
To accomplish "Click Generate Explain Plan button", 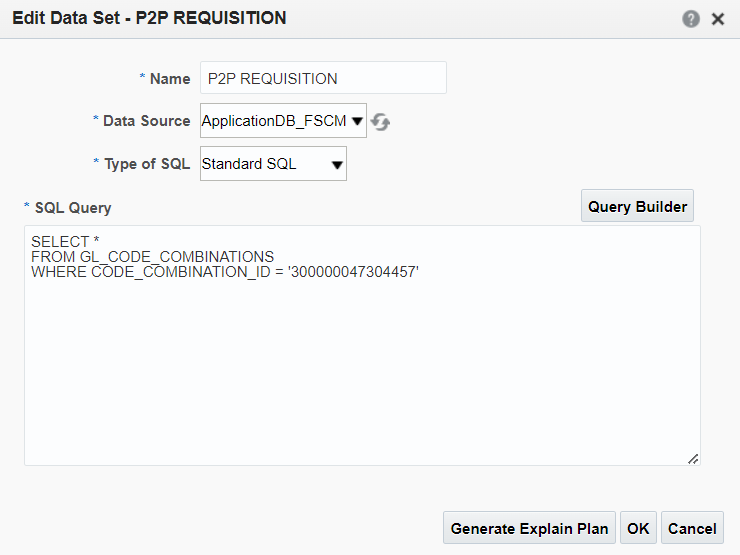I will point(529,528).
